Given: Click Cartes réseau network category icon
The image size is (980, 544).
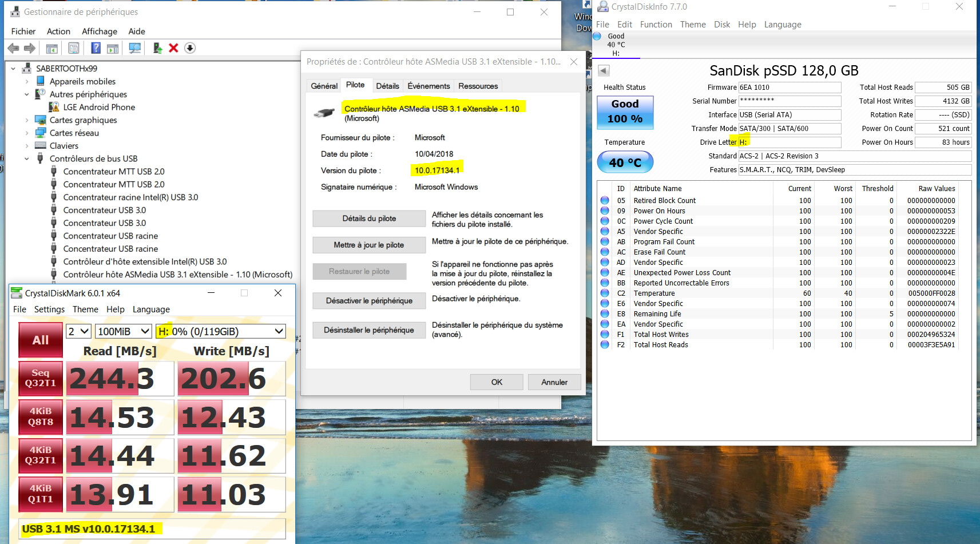Looking at the screenshot, I should (x=41, y=133).
